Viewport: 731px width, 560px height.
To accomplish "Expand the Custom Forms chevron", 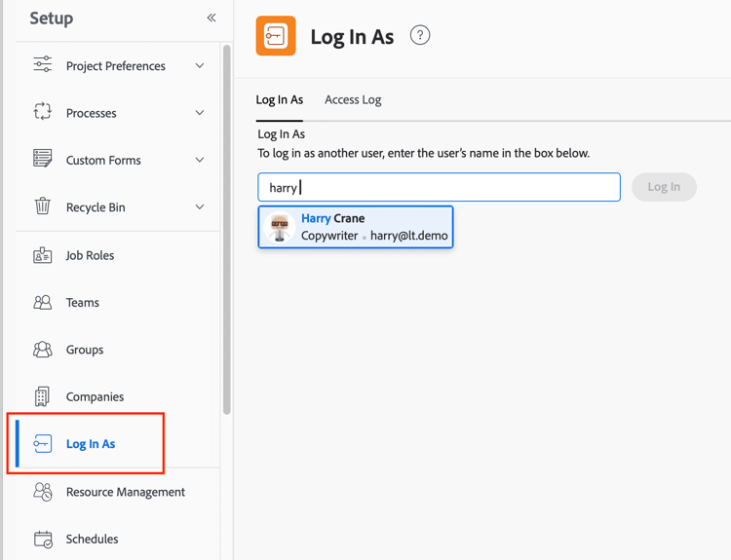I will [200, 160].
